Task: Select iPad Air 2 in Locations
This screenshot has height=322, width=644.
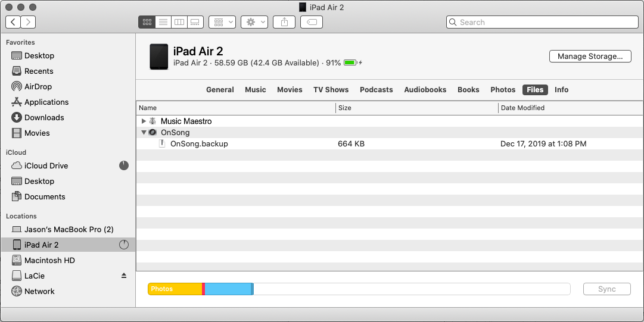Action: (68, 245)
